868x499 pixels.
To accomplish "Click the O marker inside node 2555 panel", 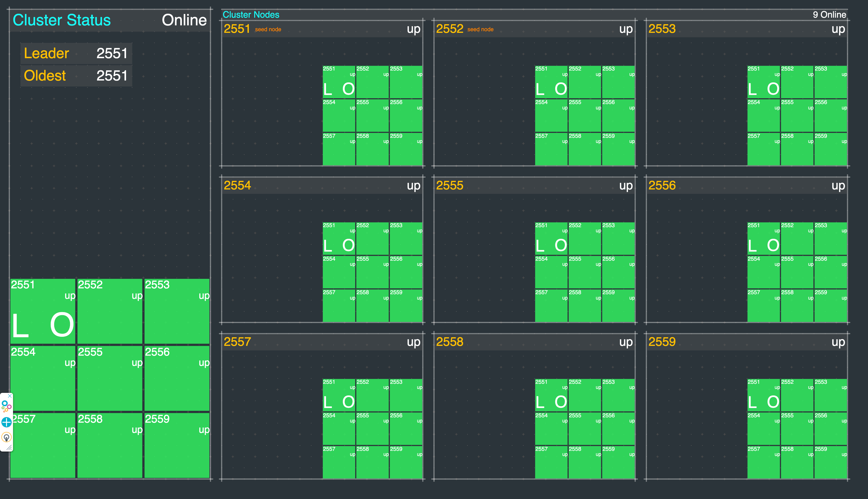I will click(x=561, y=245).
